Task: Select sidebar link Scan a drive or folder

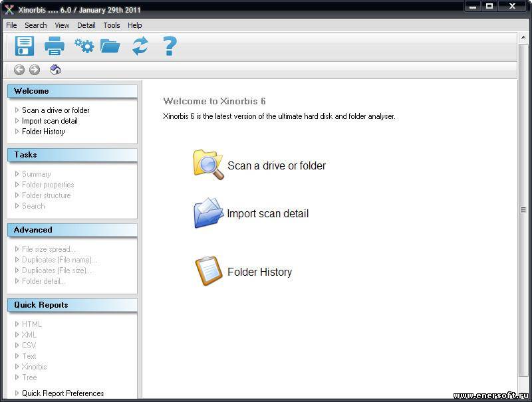Action: click(56, 110)
